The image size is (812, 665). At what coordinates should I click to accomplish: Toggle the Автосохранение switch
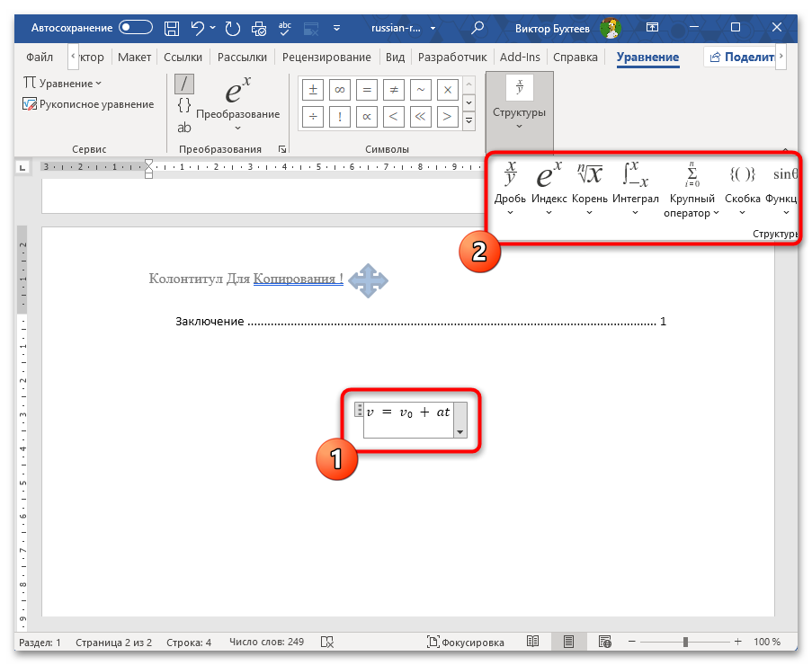coord(136,28)
